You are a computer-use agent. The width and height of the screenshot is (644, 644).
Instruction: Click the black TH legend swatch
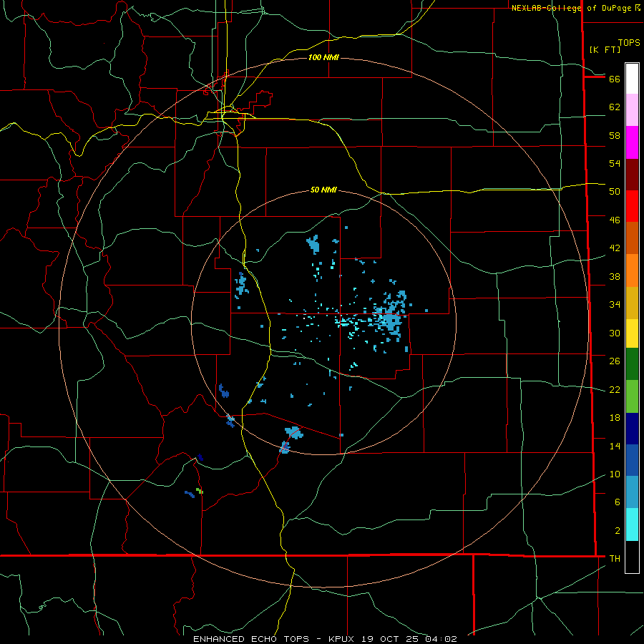click(x=632, y=557)
